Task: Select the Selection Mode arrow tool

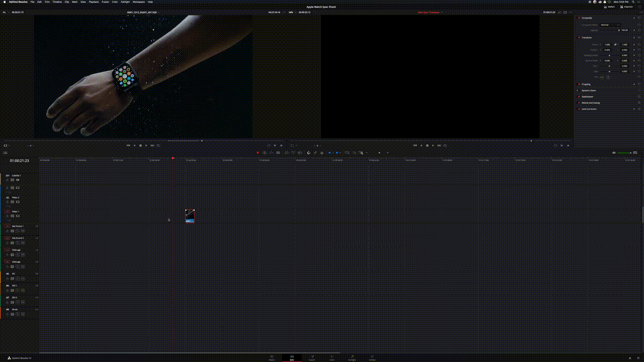Action: click(258, 152)
